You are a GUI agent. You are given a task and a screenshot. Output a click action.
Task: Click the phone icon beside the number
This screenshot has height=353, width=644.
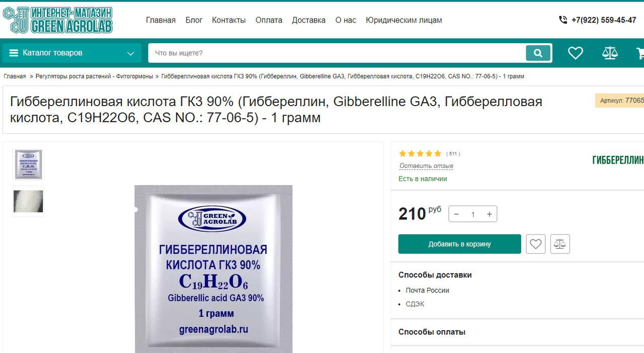(563, 20)
